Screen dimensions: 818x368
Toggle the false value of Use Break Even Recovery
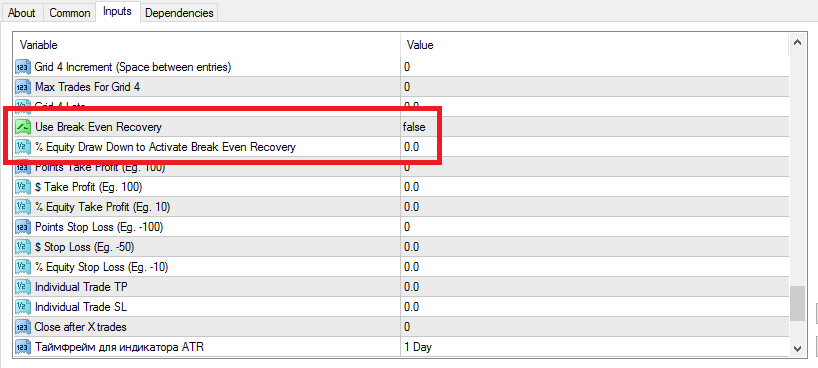point(595,127)
